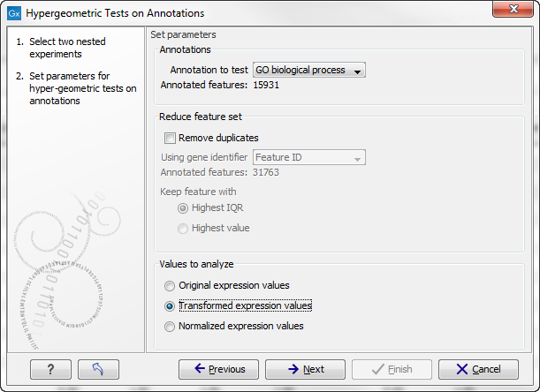Select Original expression values option

coord(170,286)
